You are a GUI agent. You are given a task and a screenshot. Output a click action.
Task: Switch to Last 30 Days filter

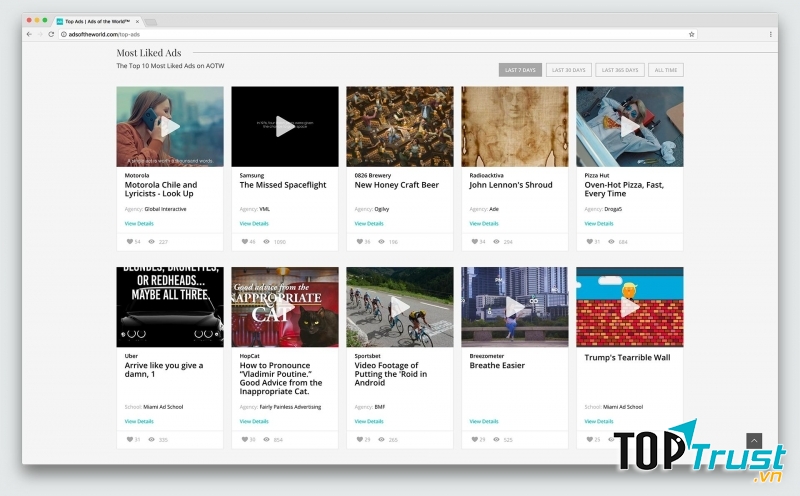click(x=568, y=70)
